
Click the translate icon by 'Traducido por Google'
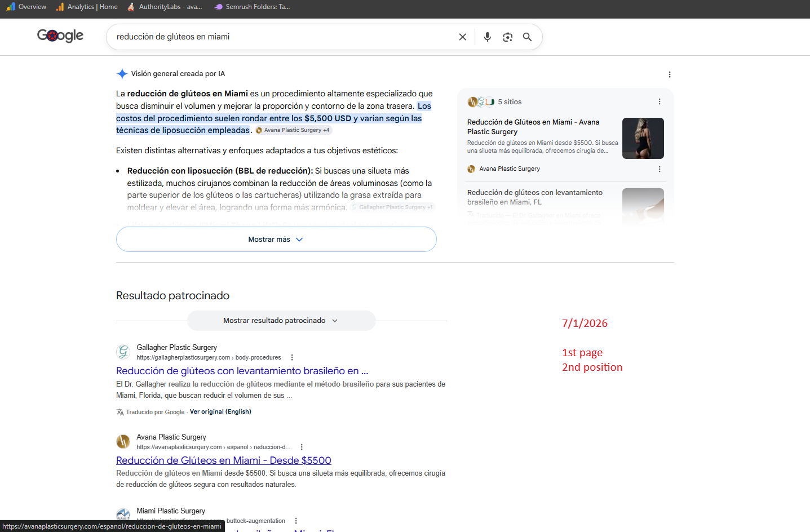[120, 412]
